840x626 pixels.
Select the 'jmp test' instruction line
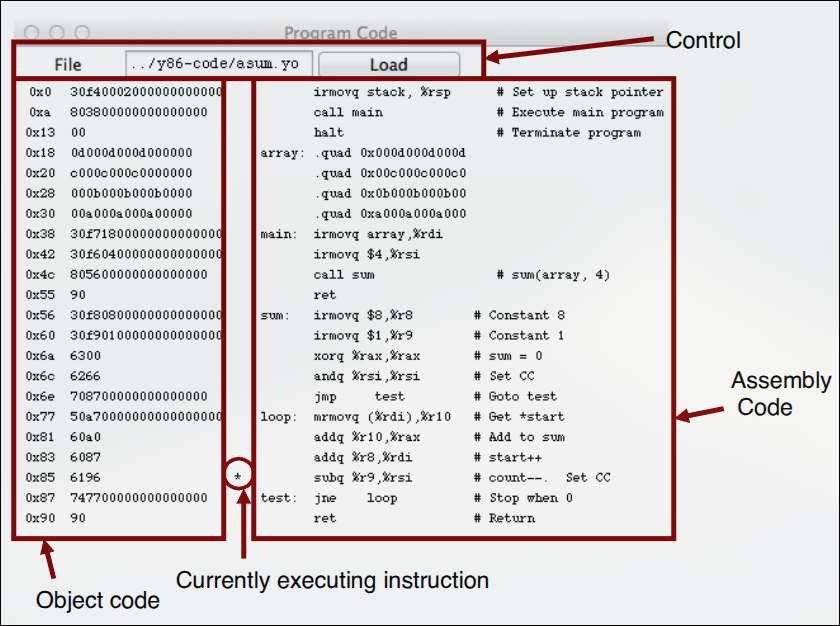click(x=359, y=396)
